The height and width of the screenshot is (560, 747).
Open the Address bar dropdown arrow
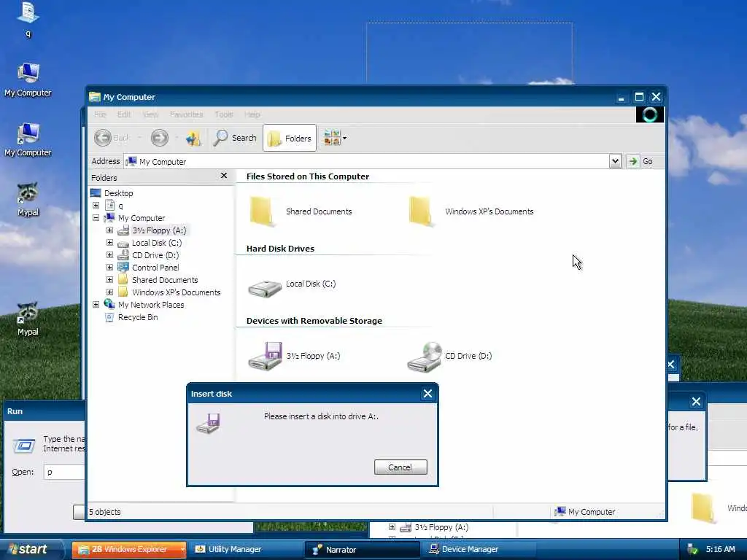point(615,161)
